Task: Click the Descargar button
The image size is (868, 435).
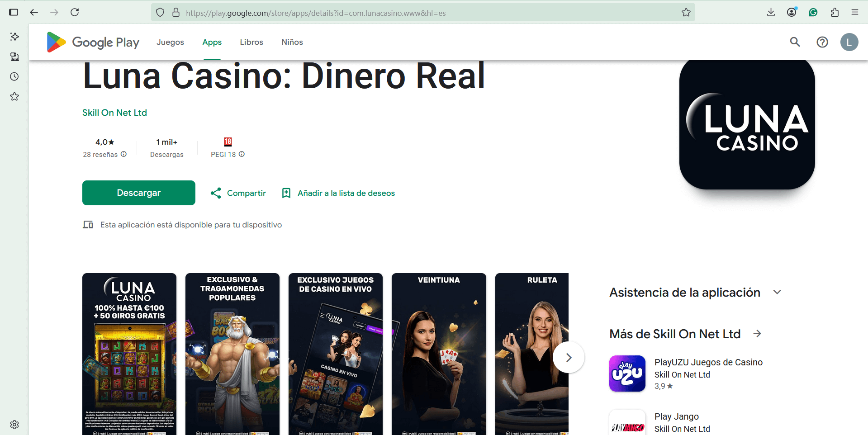Action: click(x=139, y=193)
